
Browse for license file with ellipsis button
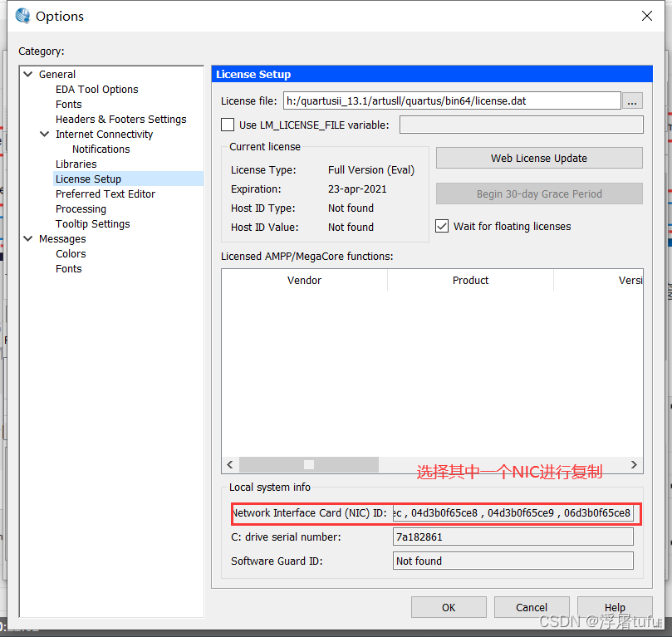pos(632,101)
